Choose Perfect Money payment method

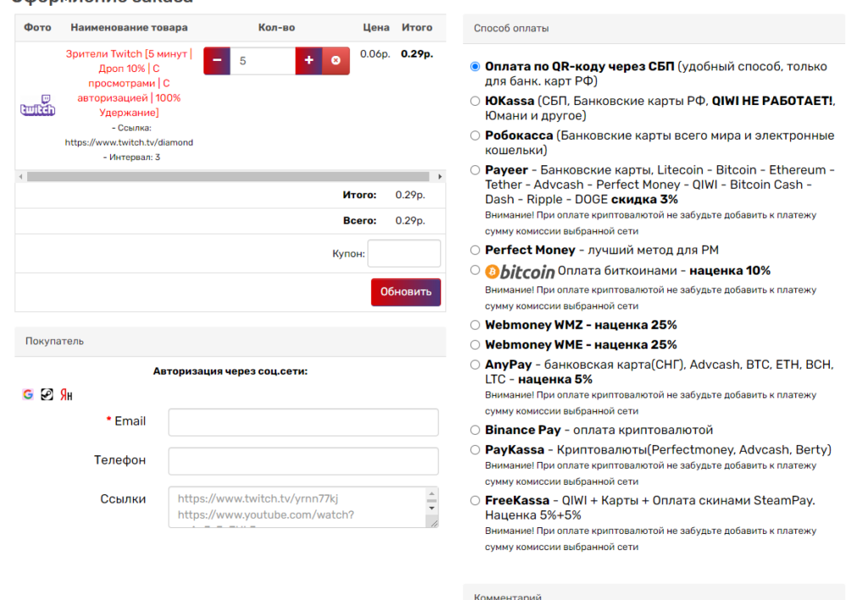coord(475,250)
